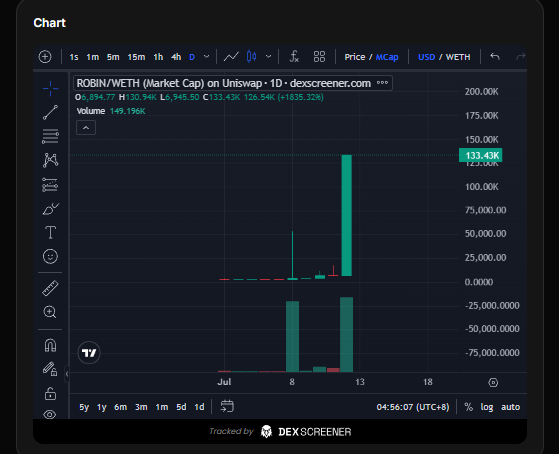Click the redo arrow
The height and width of the screenshot is (454, 559).
(521, 56)
